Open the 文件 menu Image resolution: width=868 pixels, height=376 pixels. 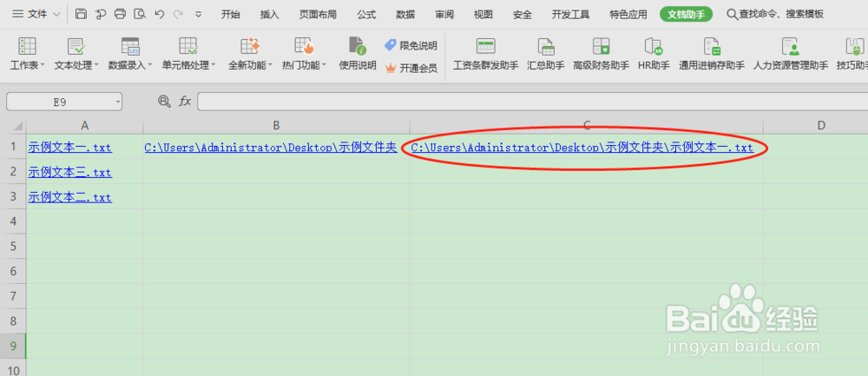[x=36, y=15]
